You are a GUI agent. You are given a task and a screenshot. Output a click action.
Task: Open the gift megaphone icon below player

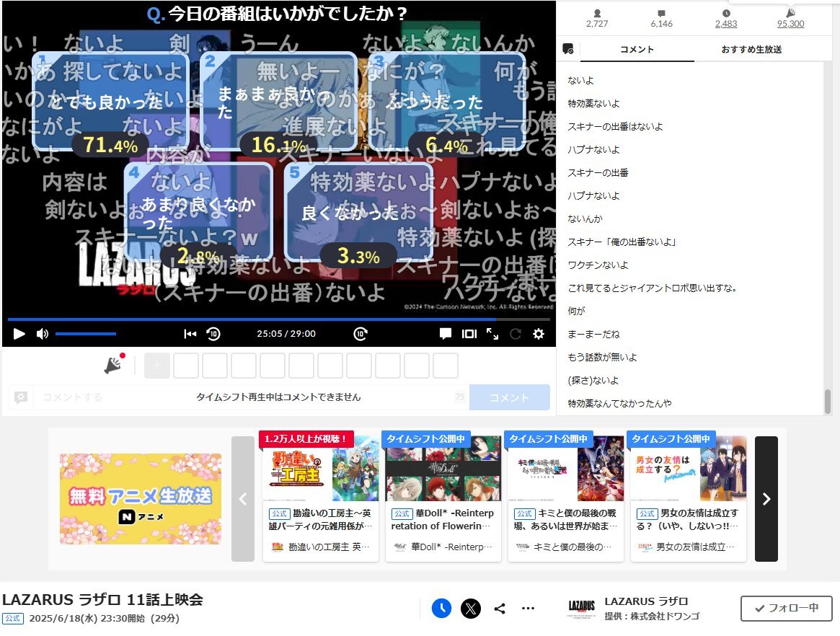click(114, 365)
